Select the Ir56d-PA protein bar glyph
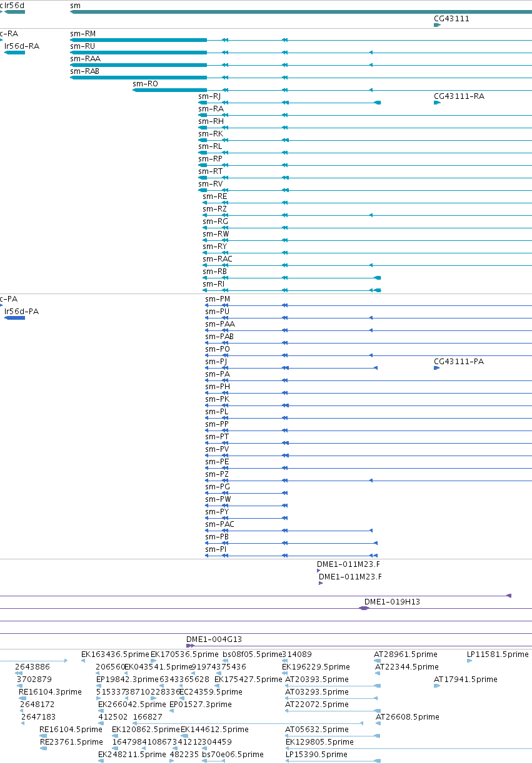 (15, 318)
